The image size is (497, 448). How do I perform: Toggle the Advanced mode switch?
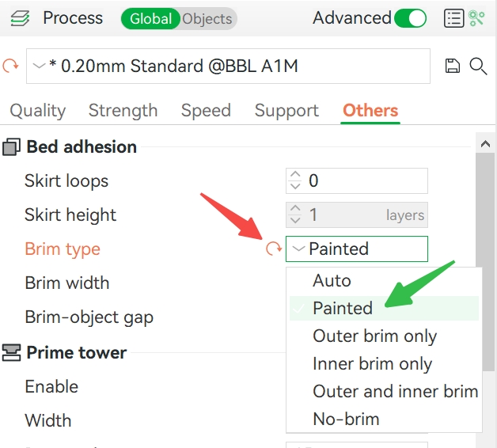pos(410,18)
